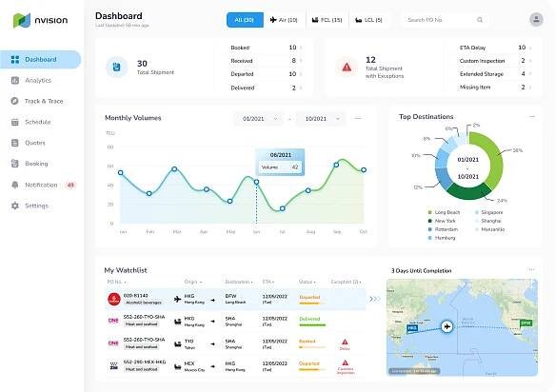This screenshot has width=555, height=392.
Task: Select the Air (10) filter tab
Action: click(284, 20)
